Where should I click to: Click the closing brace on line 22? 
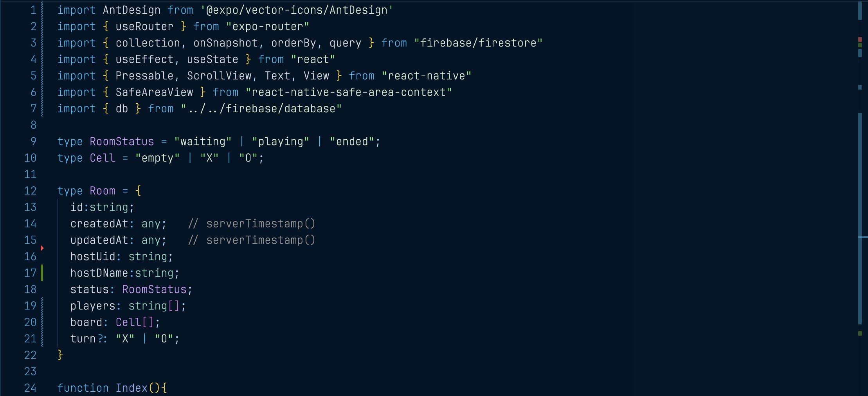[x=60, y=355]
